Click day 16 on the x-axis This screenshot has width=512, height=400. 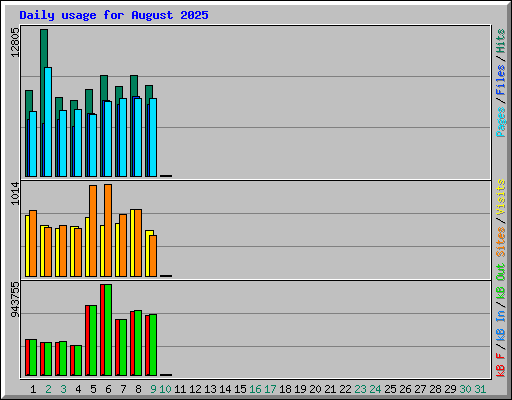pos(255,389)
